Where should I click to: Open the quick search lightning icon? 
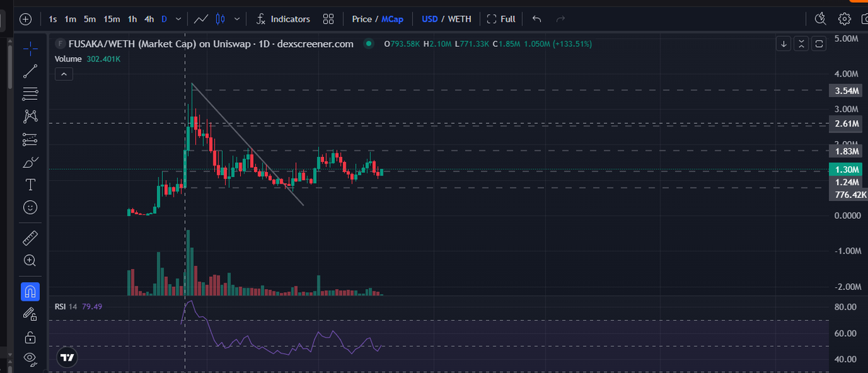click(x=820, y=19)
